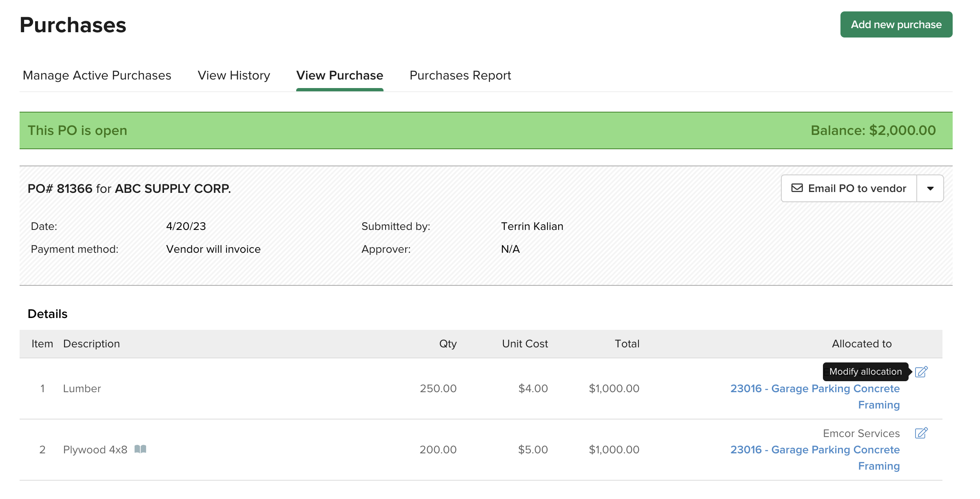Image resolution: width=980 pixels, height=499 pixels.
Task: Click the Allocated to column header
Action: (x=862, y=344)
